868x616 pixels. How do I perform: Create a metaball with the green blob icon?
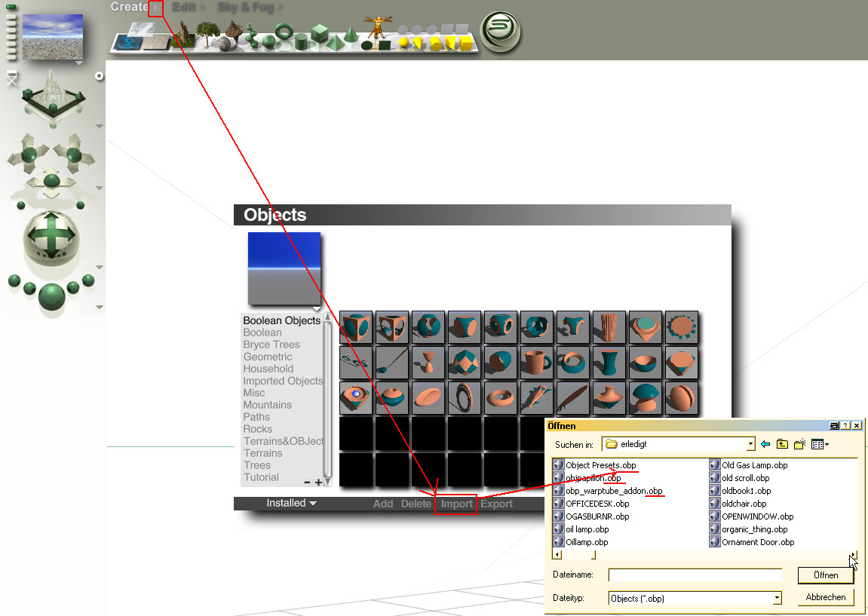(x=252, y=36)
